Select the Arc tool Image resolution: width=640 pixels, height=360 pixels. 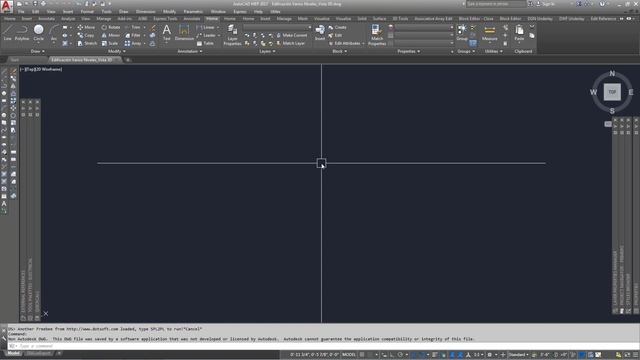[x=53, y=32]
